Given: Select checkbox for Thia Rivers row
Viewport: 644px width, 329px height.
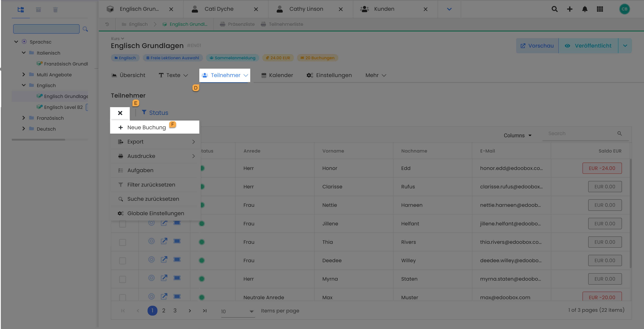Looking at the screenshot, I should point(122,242).
